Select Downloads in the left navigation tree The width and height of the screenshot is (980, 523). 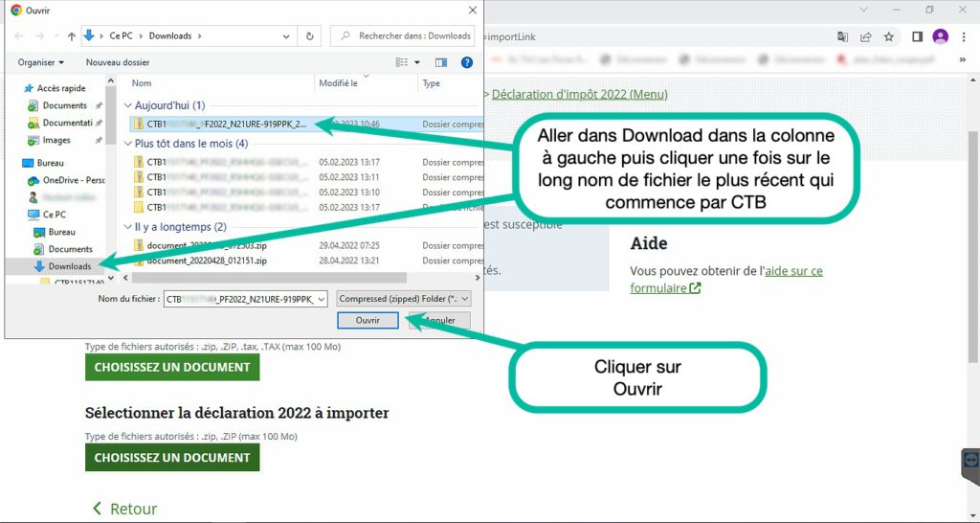point(70,266)
